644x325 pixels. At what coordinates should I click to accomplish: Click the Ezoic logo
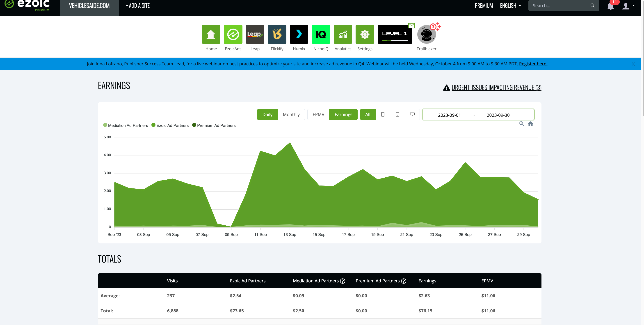tap(27, 5)
